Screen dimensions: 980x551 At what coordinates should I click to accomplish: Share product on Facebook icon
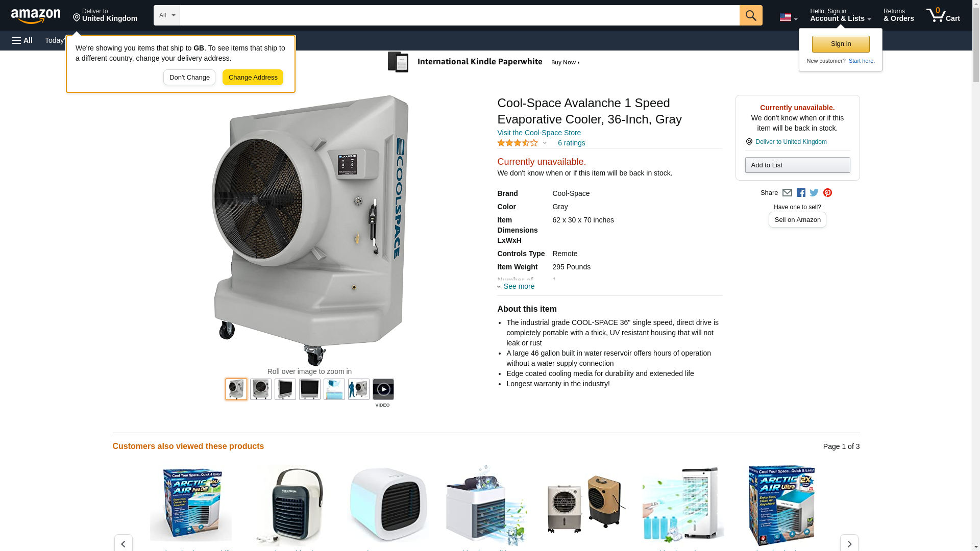tap(801, 193)
